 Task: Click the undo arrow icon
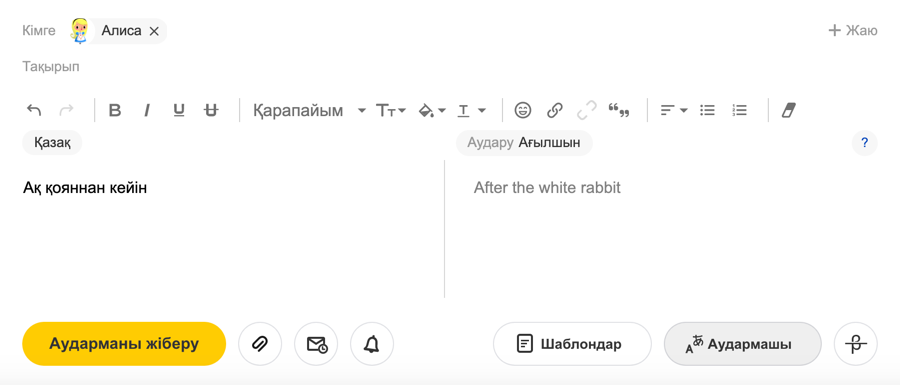[x=34, y=110]
